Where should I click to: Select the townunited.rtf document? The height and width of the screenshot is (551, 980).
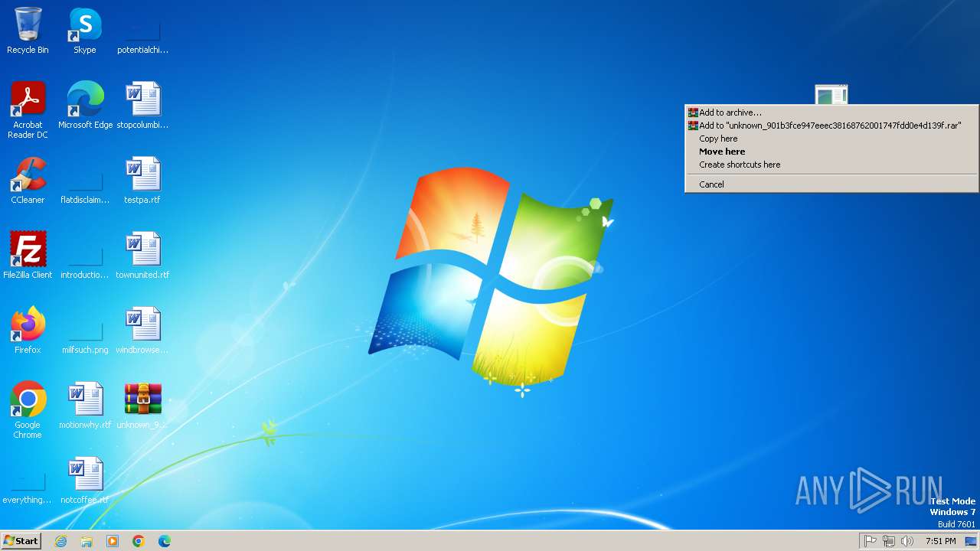click(142, 256)
